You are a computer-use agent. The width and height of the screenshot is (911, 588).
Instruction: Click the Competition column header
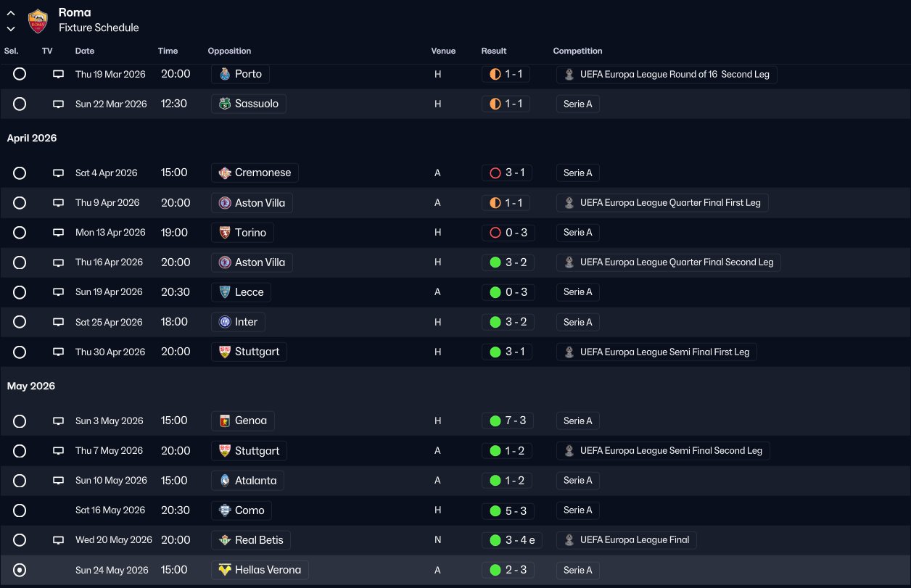(577, 51)
